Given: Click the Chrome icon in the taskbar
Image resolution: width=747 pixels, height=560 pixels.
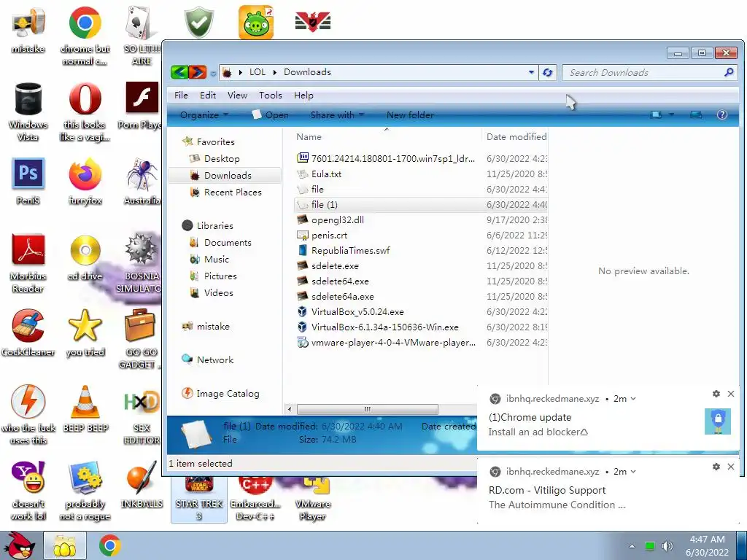Looking at the screenshot, I should 109,545.
